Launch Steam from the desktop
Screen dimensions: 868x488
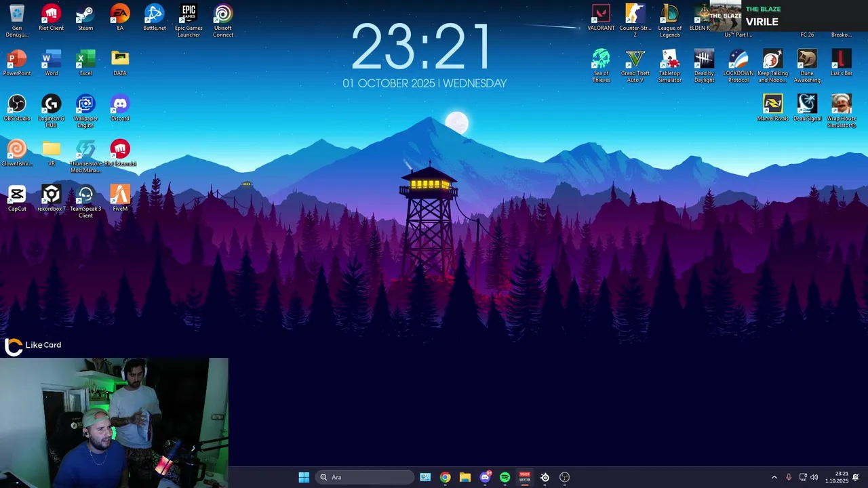pos(85,18)
